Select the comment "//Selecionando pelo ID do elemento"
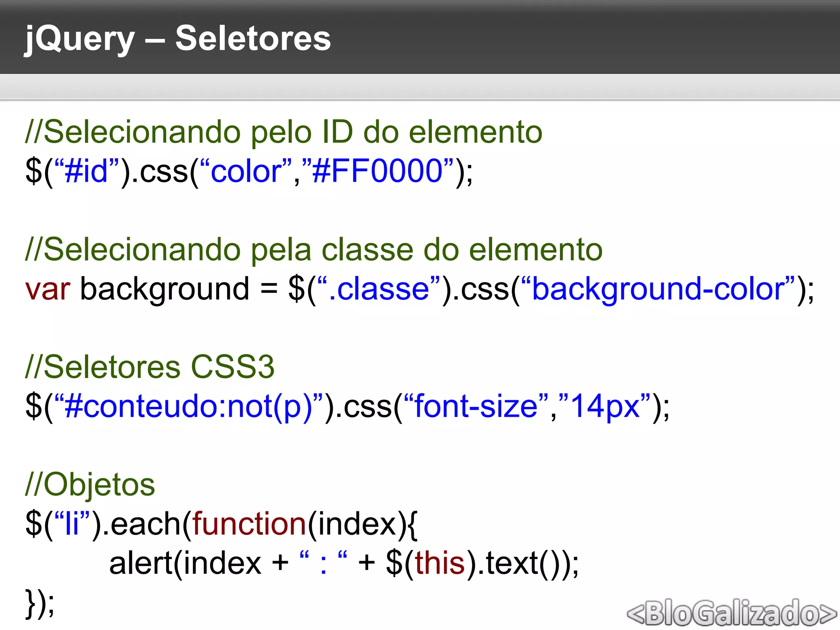 coord(284,132)
